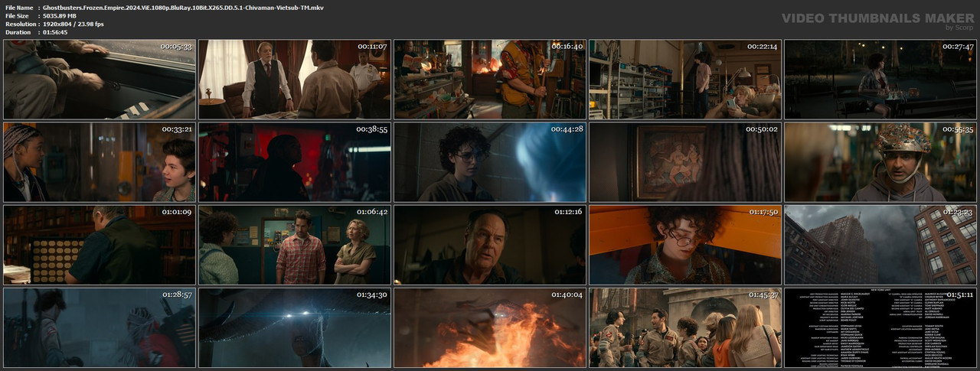The height and width of the screenshot is (371, 980).
Task: Click the helmet thumbnail at 00:55:35
Action: (880, 162)
